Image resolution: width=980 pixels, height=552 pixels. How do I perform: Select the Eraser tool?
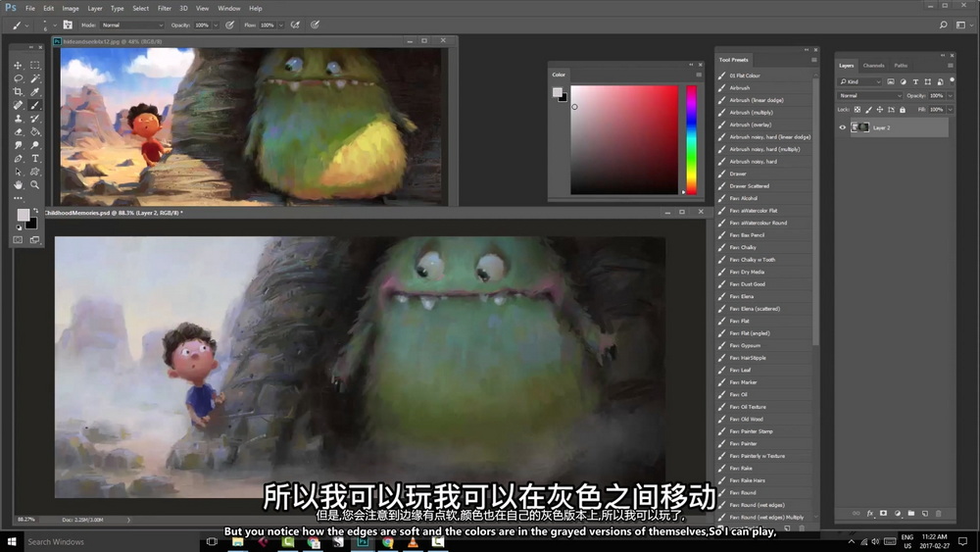[x=18, y=132]
